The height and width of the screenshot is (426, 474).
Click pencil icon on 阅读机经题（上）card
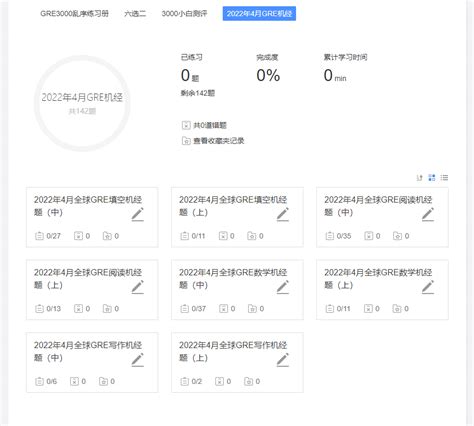[x=138, y=287]
